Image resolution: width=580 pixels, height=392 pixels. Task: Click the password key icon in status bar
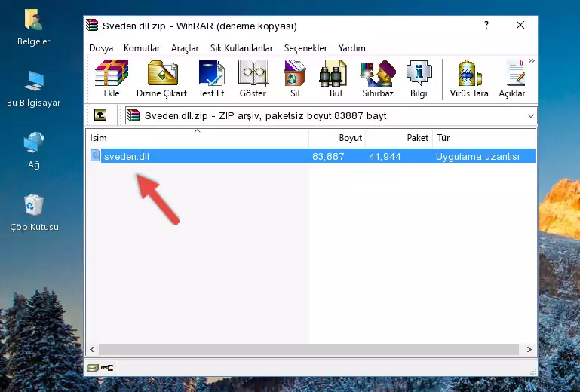click(107, 368)
